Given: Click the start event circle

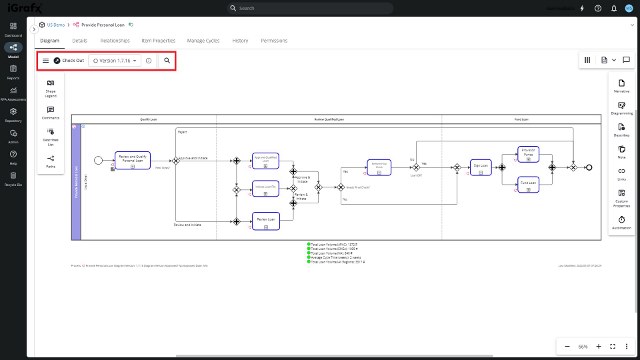Looking at the screenshot, I should pos(98,160).
